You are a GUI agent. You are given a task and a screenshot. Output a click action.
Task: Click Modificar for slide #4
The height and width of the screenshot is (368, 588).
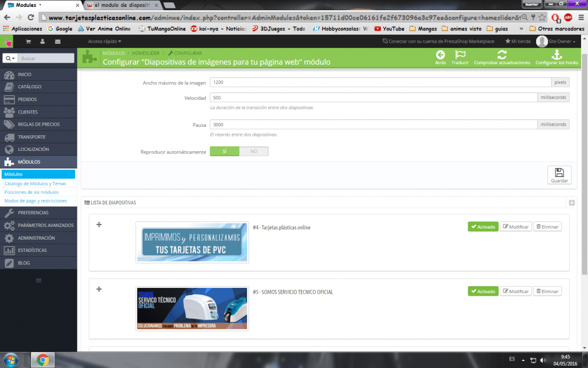tap(516, 227)
